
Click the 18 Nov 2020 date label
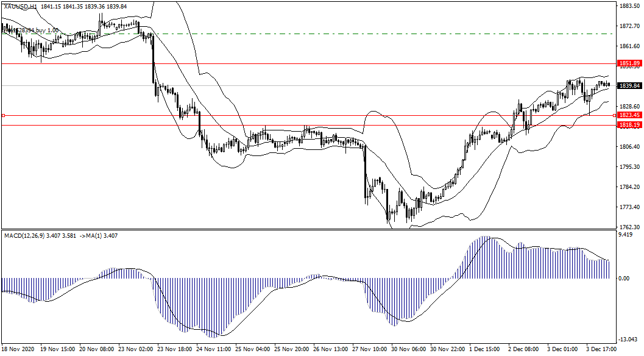point(18,350)
